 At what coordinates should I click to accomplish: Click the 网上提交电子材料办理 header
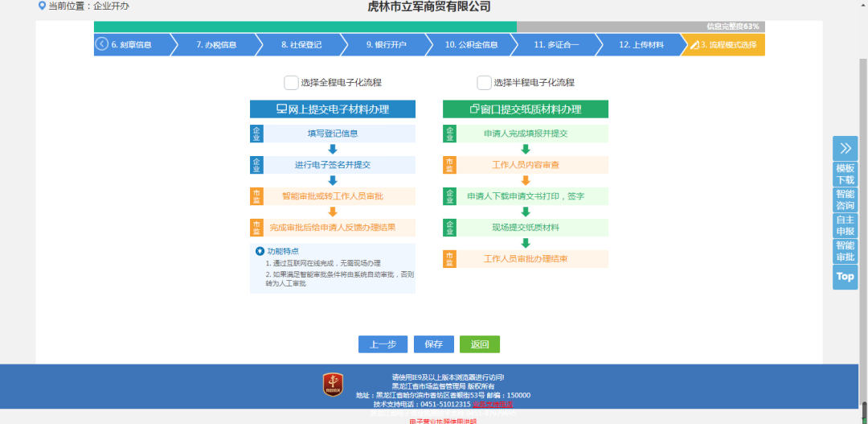pos(333,109)
